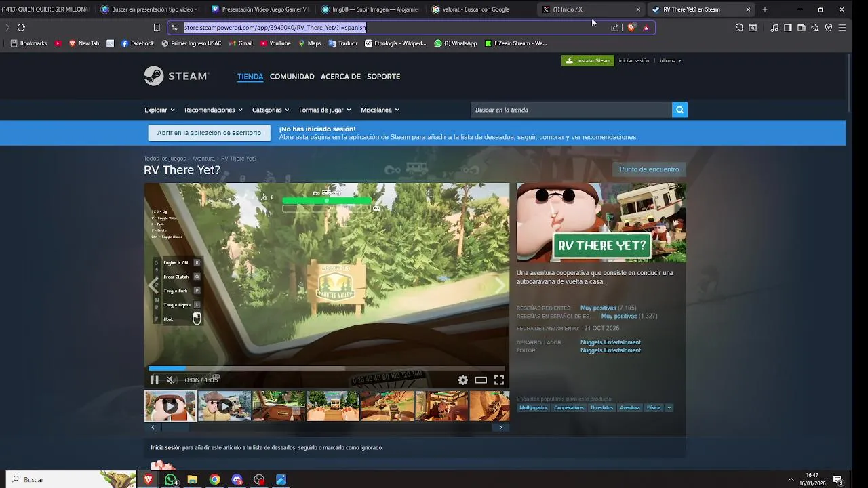Open the COMUNIDAD section

pos(292,77)
